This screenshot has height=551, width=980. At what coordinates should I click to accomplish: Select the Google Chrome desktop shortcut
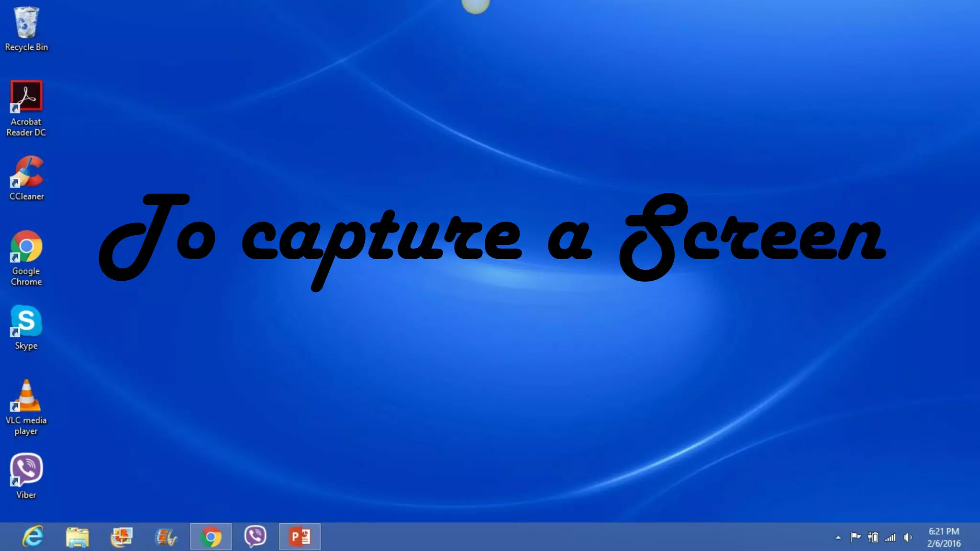pyautogui.click(x=26, y=258)
